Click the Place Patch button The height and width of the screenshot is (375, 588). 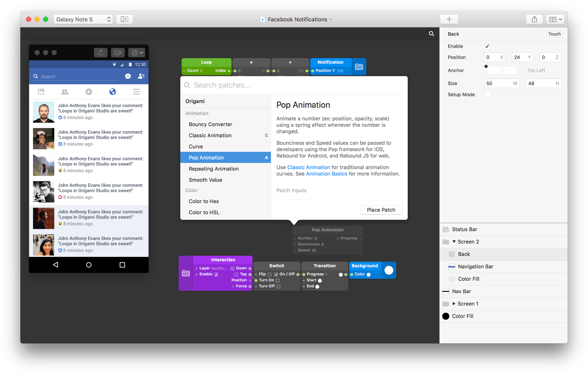pyautogui.click(x=381, y=210)
